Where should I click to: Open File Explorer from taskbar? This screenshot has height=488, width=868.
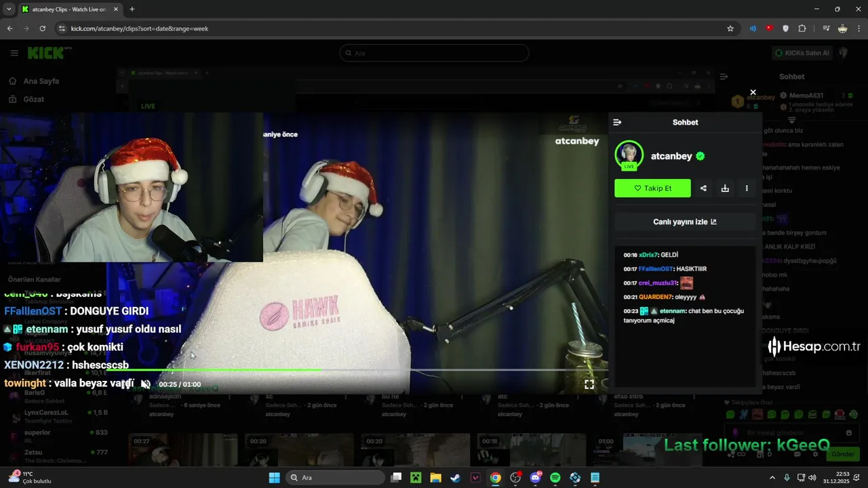click(435, 478)
